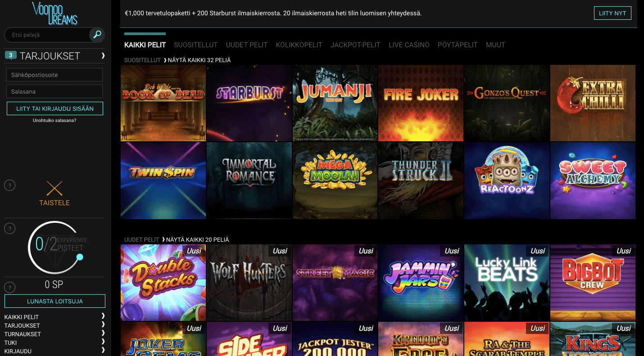Open the Muut tab
This screenshot has width=644, height=356.
[495, 45]
